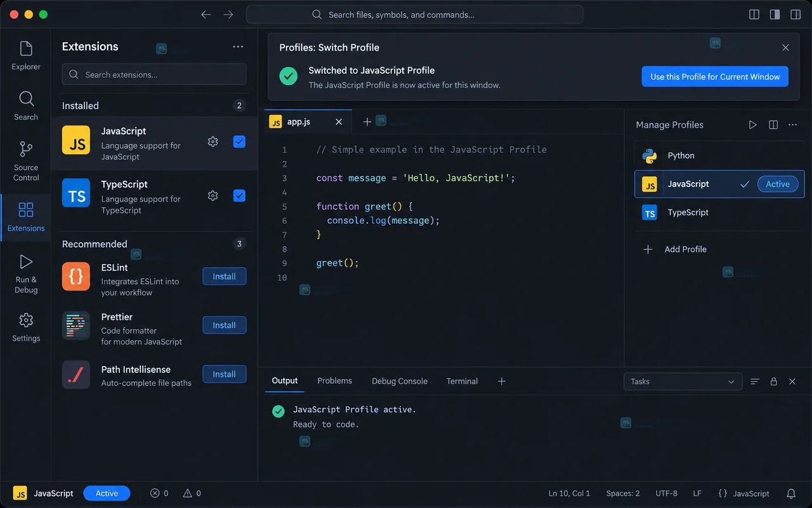Uncheck the TypeScript extension checkbox
The image size is (812, 508).
click(239, 195)
